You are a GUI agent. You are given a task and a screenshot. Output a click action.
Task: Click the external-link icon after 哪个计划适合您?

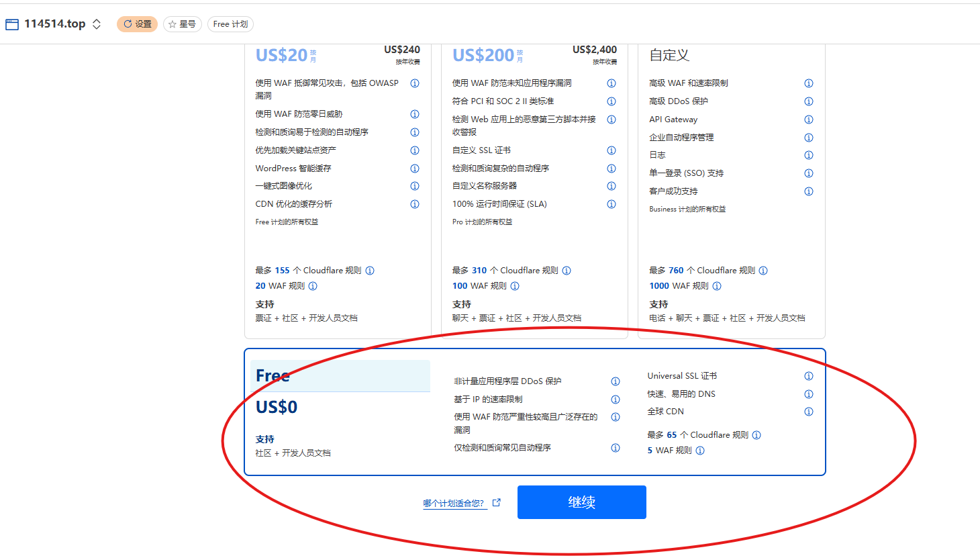click(x=497, y=502)
